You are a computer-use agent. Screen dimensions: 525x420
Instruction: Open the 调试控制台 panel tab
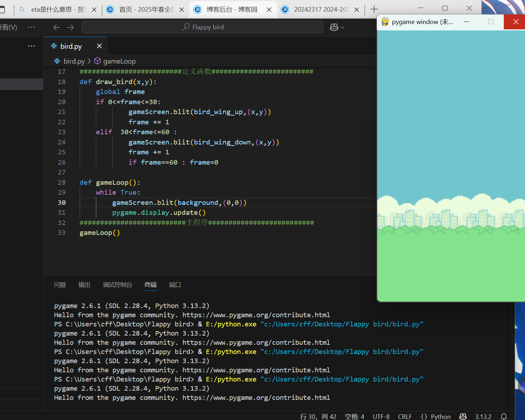118,285
